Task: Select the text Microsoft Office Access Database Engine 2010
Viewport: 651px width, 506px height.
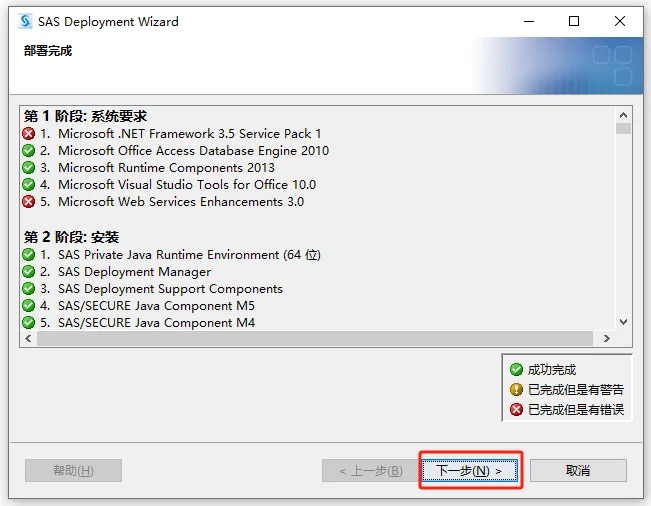Action: coord(193,151)
